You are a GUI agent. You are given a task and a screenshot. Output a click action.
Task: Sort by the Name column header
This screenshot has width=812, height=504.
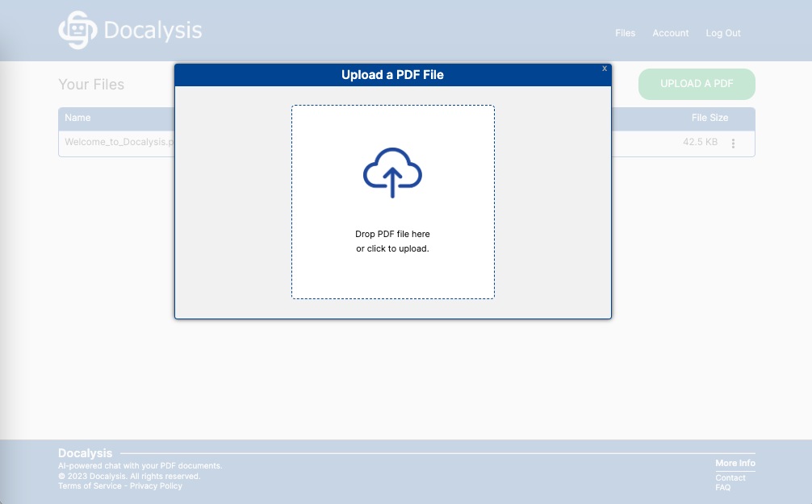[x=77, y=118]
